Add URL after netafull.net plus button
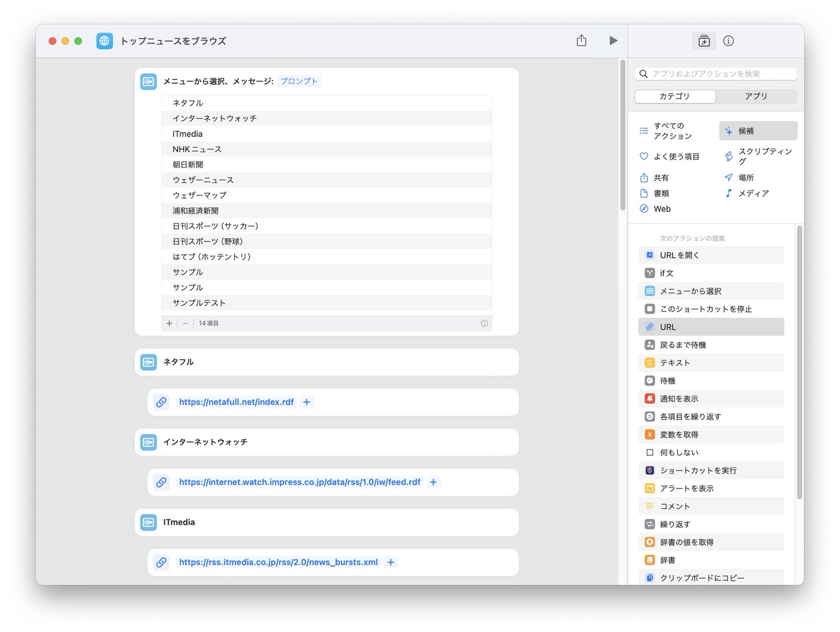This screenshot has width=840, height=632. click(x=306, y=402)
